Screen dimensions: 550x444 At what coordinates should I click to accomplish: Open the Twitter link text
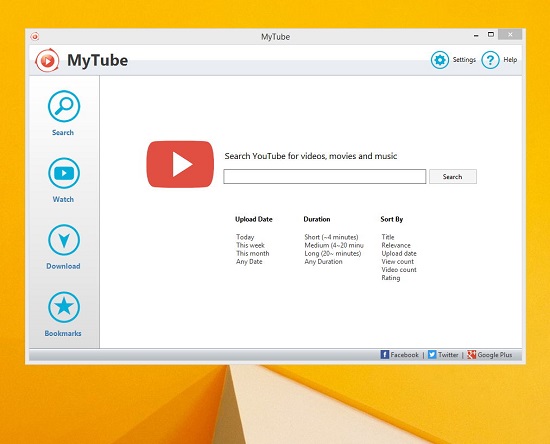[448, 355]
